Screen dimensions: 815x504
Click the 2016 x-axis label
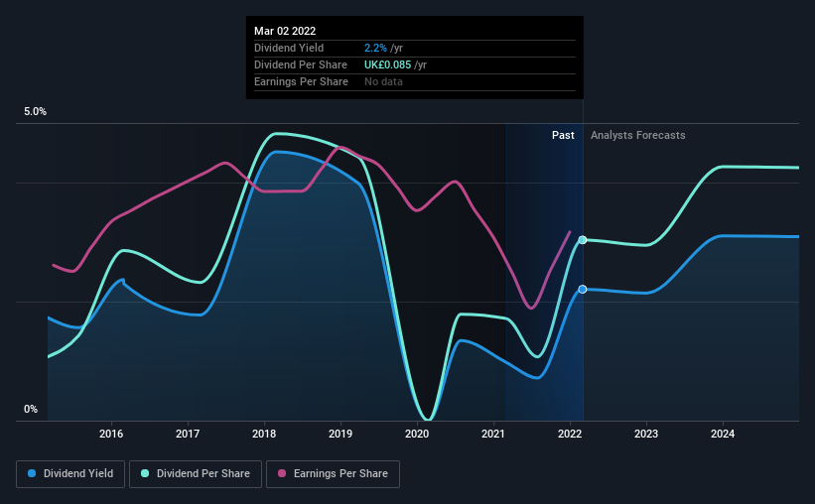click(111, 434)
